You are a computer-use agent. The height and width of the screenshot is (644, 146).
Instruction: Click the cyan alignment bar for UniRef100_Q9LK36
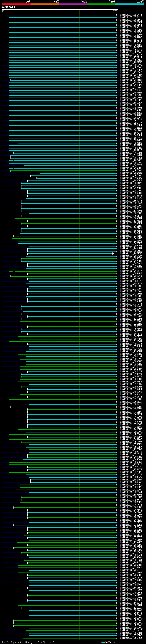point(63,15)
